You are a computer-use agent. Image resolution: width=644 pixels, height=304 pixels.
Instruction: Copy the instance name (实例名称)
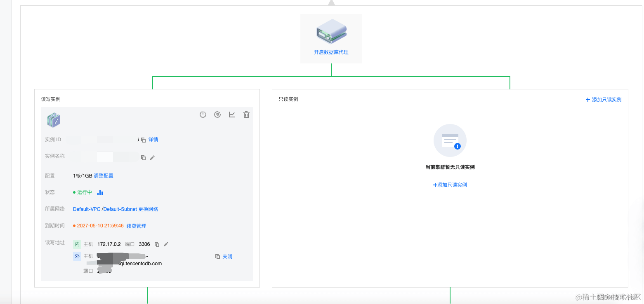(144, 158)
